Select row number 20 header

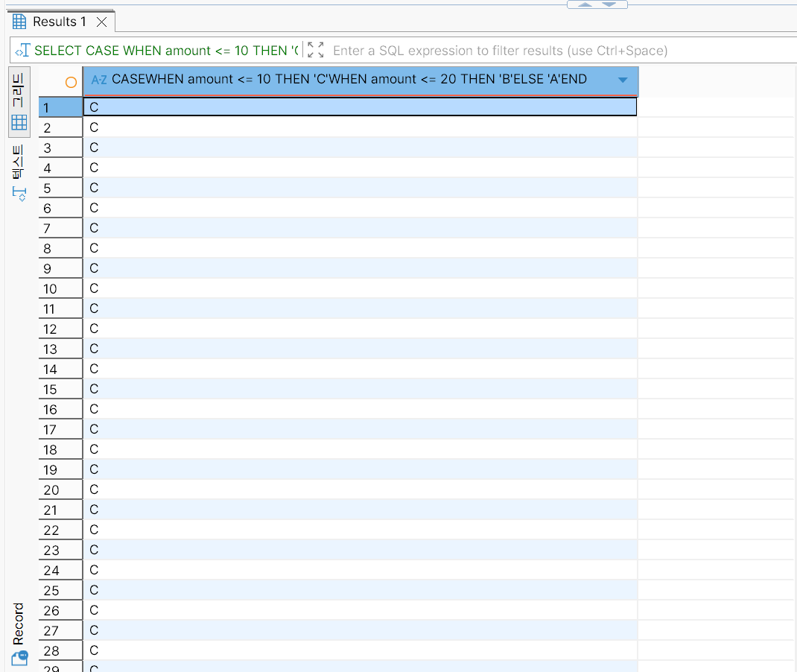tap(60, 489)
